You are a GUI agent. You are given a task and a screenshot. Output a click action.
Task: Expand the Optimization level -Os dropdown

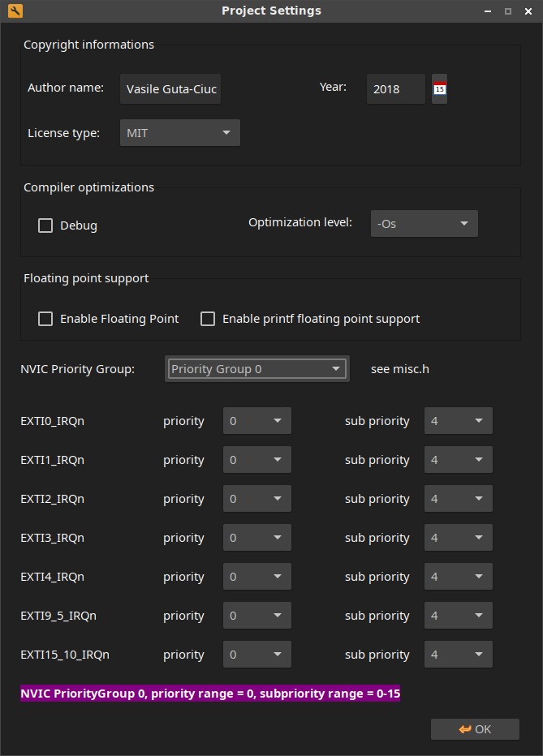tap(424, 224)
